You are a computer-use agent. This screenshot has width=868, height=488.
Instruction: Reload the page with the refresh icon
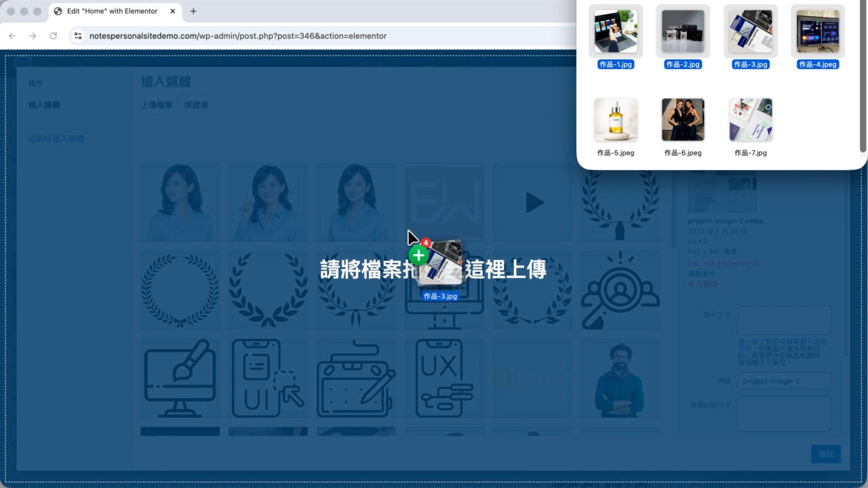point(54,36)
